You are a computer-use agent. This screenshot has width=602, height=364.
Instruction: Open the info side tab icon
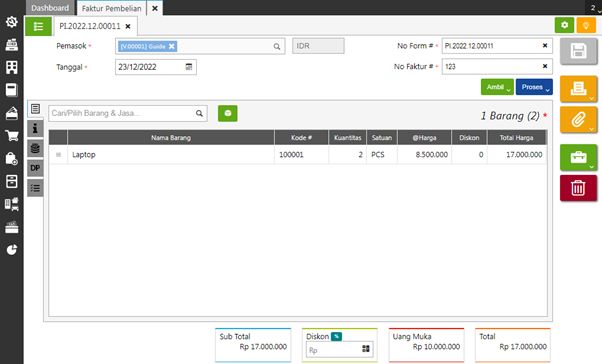(x=35, y=128)
